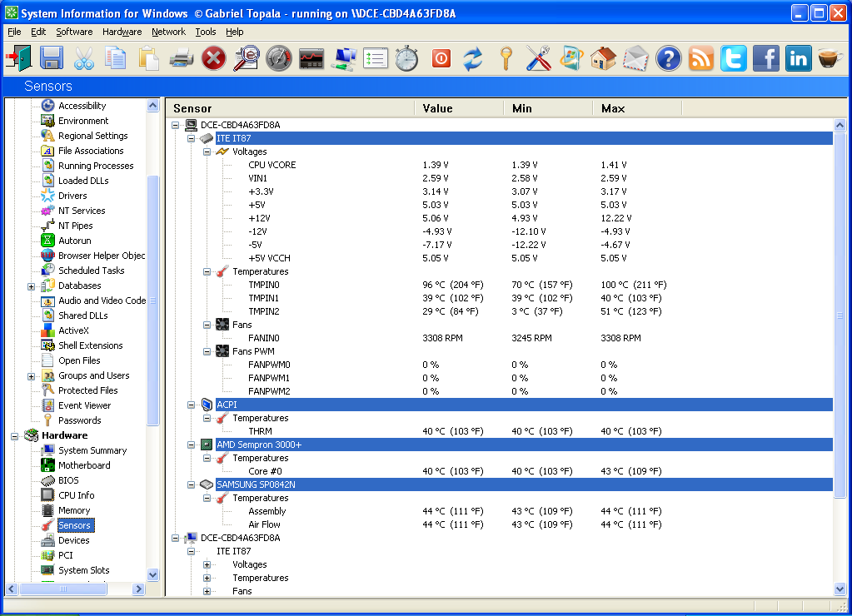This screenshot has width=852, height=616.
Task: Click the Refresh blue arrows toolbar icon
Action: (x=473, y=58)
